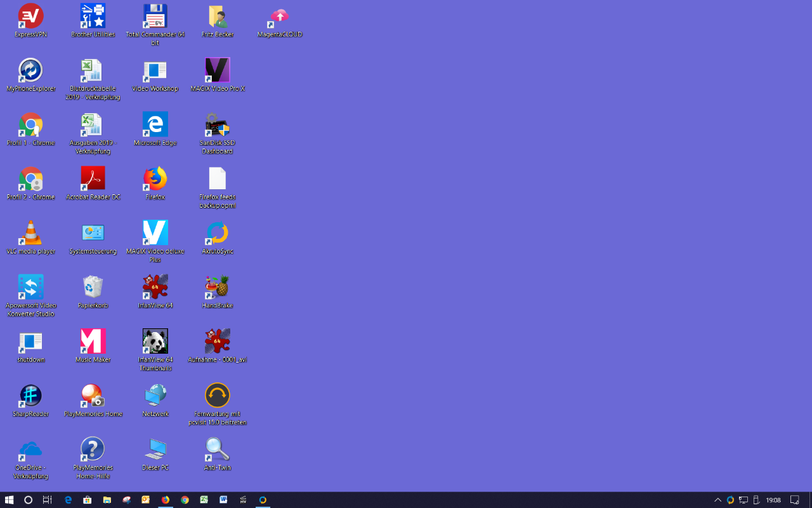Click the IrfanView 64 shortcut
This screenshot has width=812, height=508.
point(155,287)
